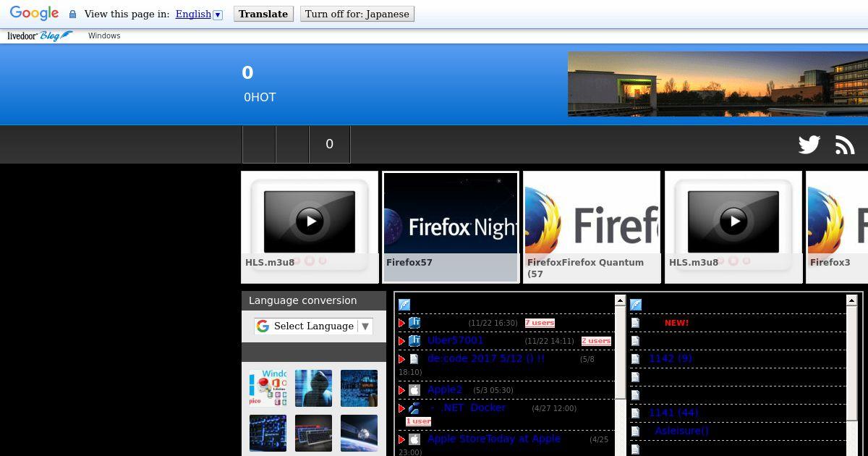Click Turn off for: Japanese button
Screen dimensions: 868x456
click(357, 14)
